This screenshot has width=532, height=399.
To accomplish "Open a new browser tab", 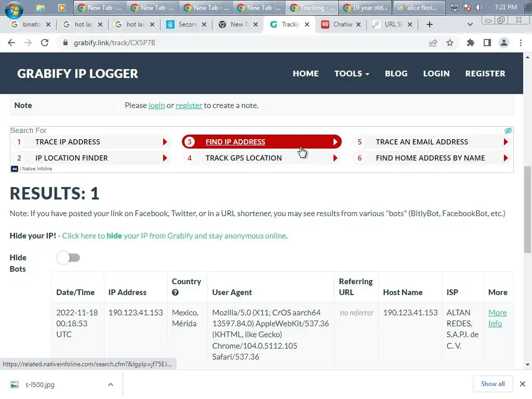I will pyautogui.click(x=430, y=24).
